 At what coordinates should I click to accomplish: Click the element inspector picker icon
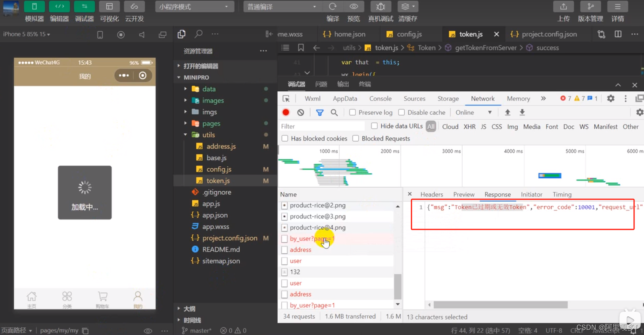coord(286,98)
